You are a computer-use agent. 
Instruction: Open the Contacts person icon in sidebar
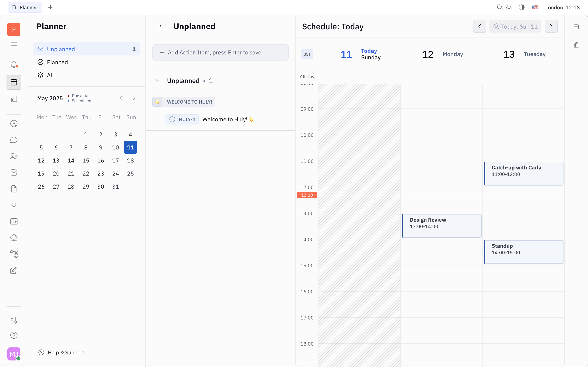(14, 124)
